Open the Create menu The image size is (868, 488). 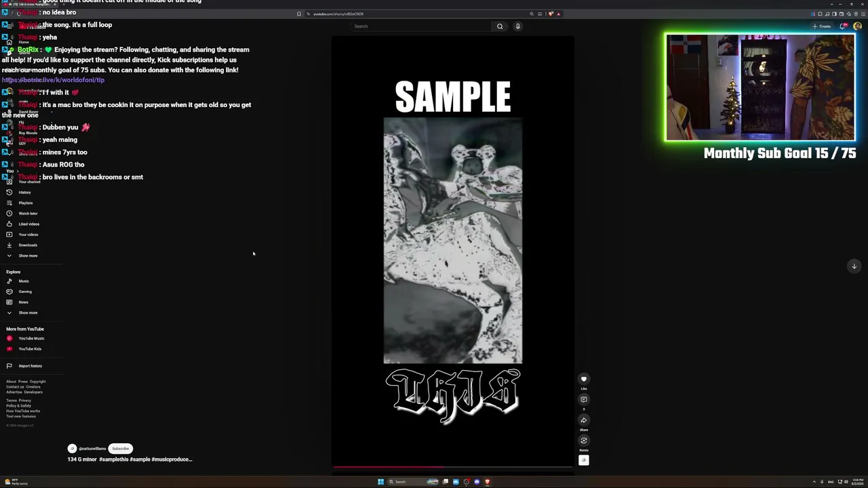point(821,26)
